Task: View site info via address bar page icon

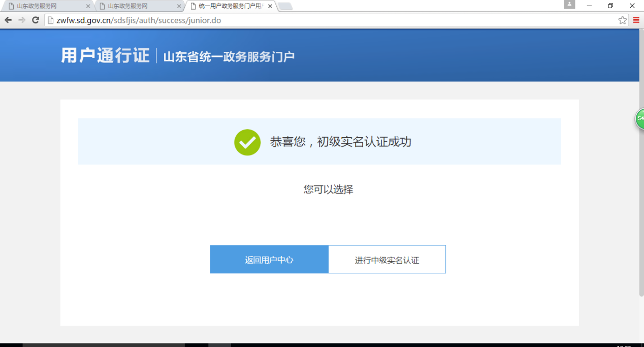Action: point(50,20)
